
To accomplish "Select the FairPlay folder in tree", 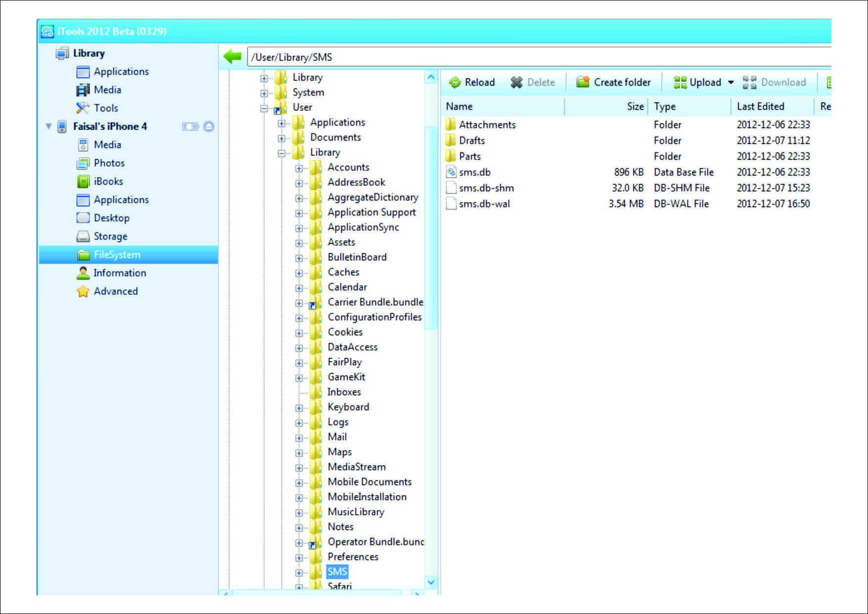I will pos(345,362).
